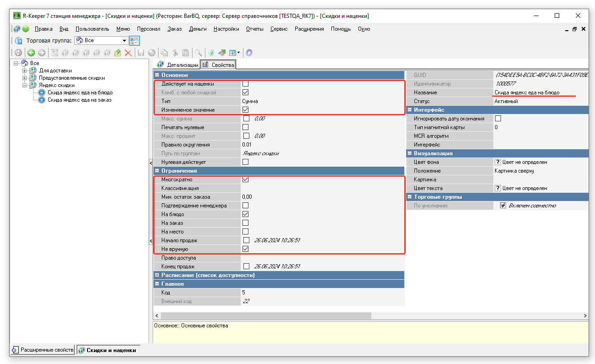The width and height of the screenshot is (595, 364).
Task: Uncheck the 'Изменяемое значение' checkbox
Action: 246,110
